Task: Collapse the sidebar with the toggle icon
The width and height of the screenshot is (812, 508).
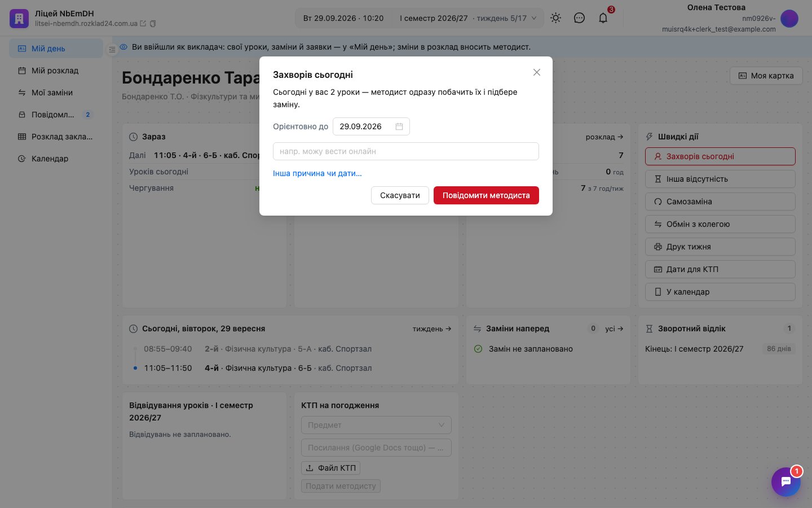Action: pyautogui.click(x=112, y=50)
